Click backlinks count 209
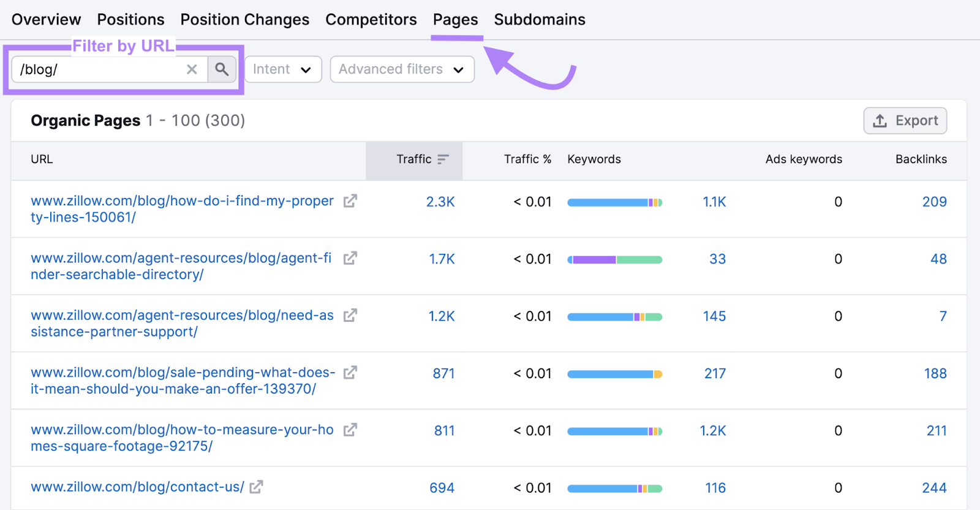This screenshot has width=980, height=510. pyautogui.click(x=934, y=202)
